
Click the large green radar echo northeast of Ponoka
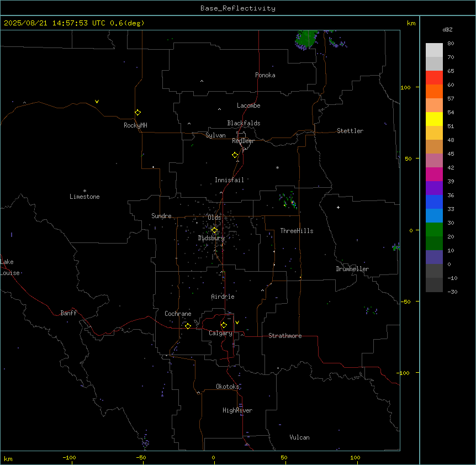(306, 39)
